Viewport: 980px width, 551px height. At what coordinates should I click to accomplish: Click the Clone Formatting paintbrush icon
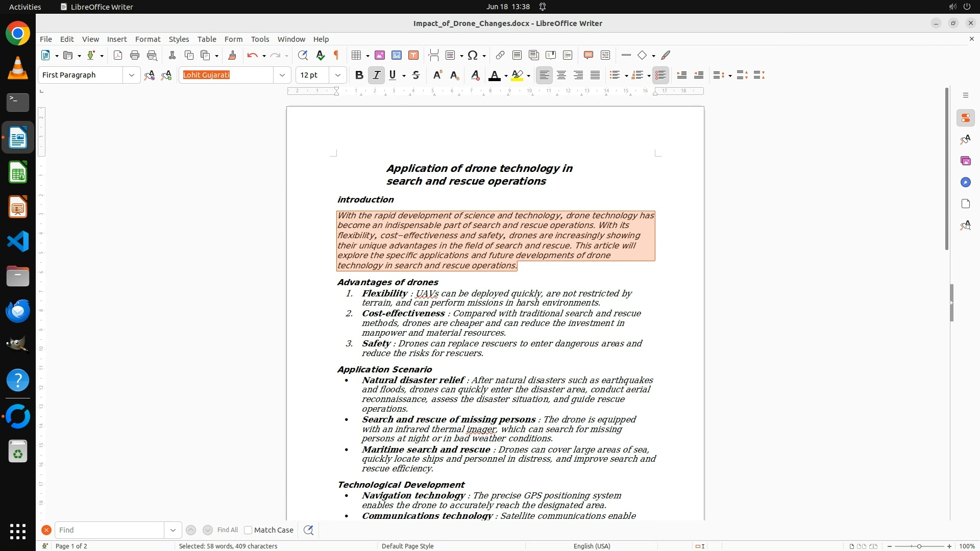coord(232,55)
